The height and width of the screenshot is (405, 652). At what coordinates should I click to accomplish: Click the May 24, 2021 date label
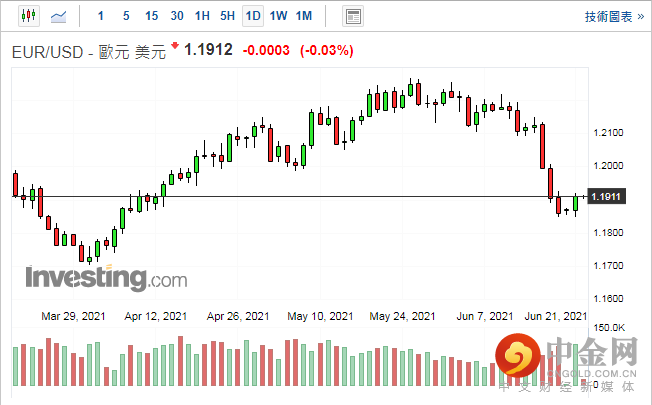[402, 316]
